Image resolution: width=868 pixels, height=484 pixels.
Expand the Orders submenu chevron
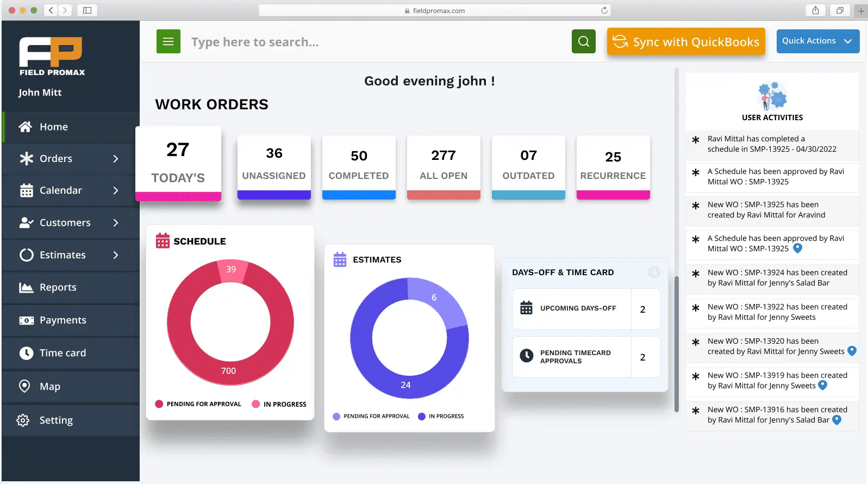[115, 158]
